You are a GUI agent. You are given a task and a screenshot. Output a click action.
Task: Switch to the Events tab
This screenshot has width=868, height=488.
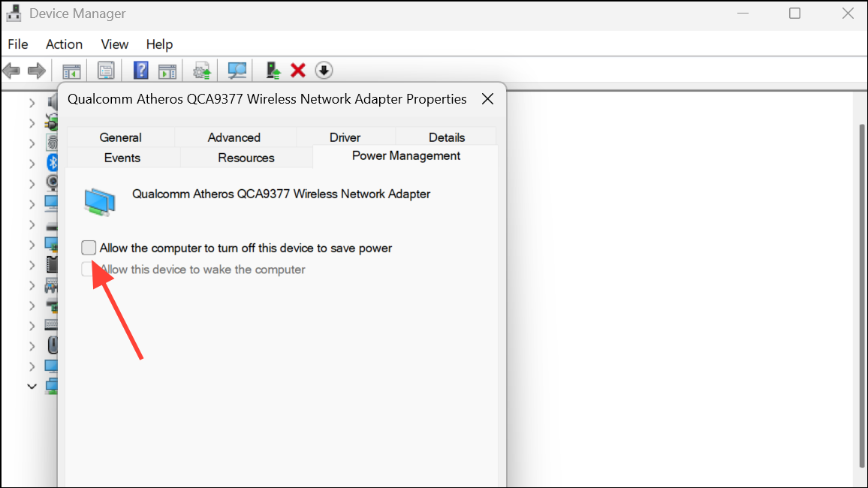122,158
